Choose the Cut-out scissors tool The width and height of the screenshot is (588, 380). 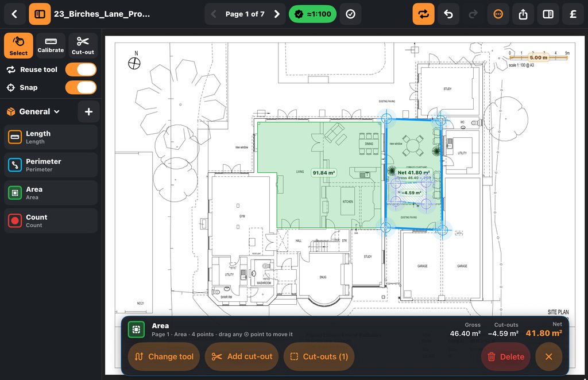pos(83,46)
